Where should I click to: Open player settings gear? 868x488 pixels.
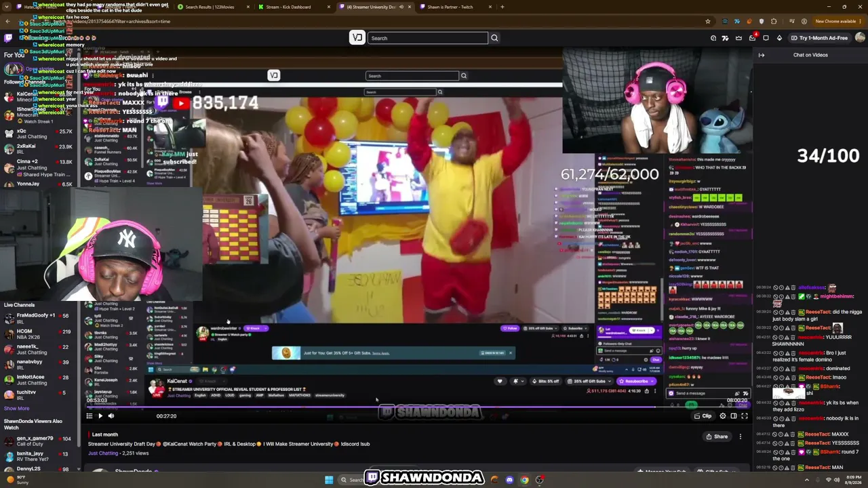click(723, 416)
